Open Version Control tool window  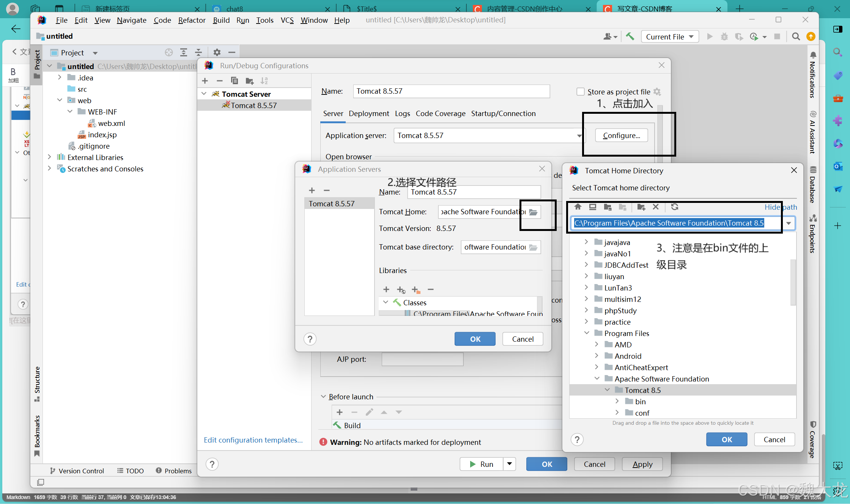point(77,471)
